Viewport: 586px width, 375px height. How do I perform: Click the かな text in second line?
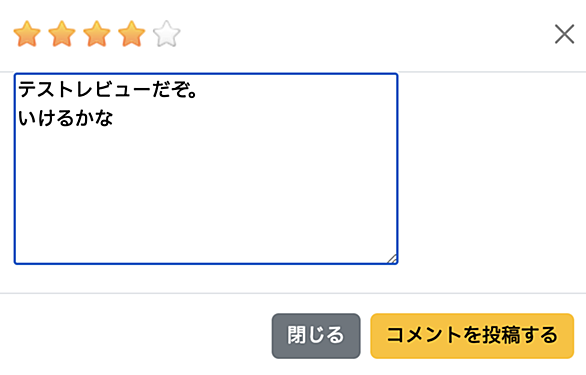[x=94, y=118]
